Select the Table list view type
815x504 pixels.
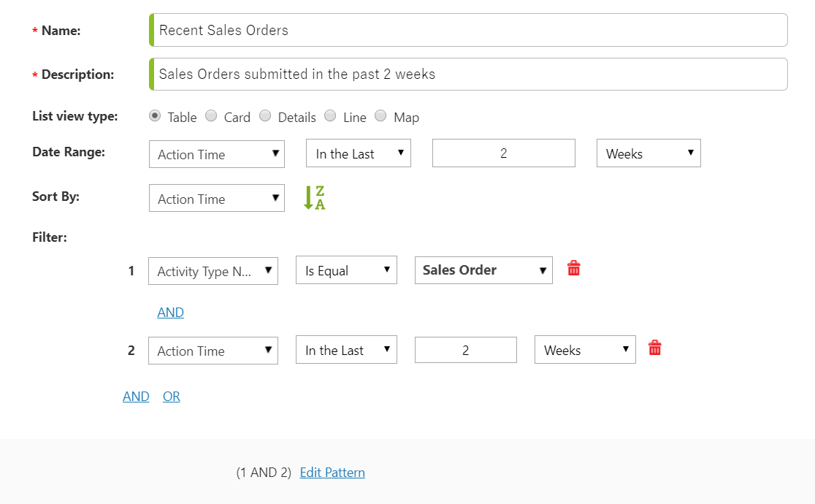click(153, 115)
